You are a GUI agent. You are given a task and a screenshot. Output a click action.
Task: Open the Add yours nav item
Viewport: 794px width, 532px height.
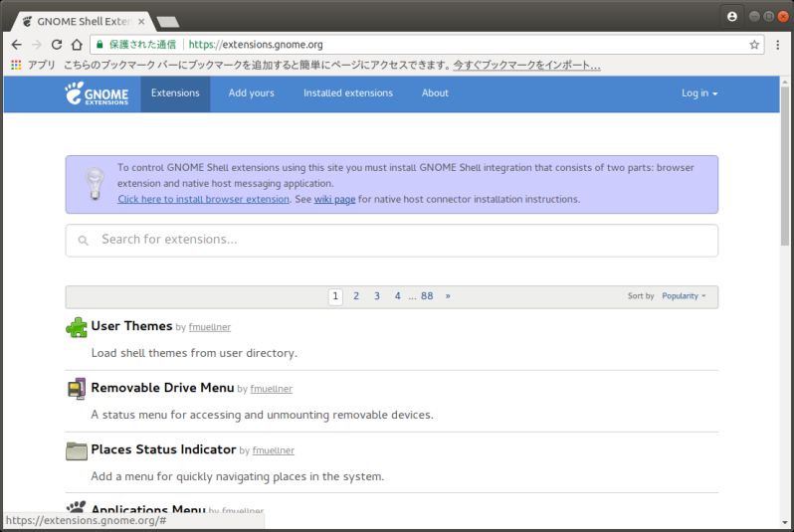(x=251, y=93)
